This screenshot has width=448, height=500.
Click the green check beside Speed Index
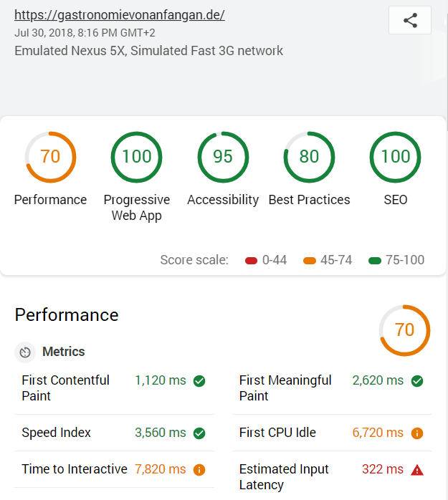[x=199, y=433]
